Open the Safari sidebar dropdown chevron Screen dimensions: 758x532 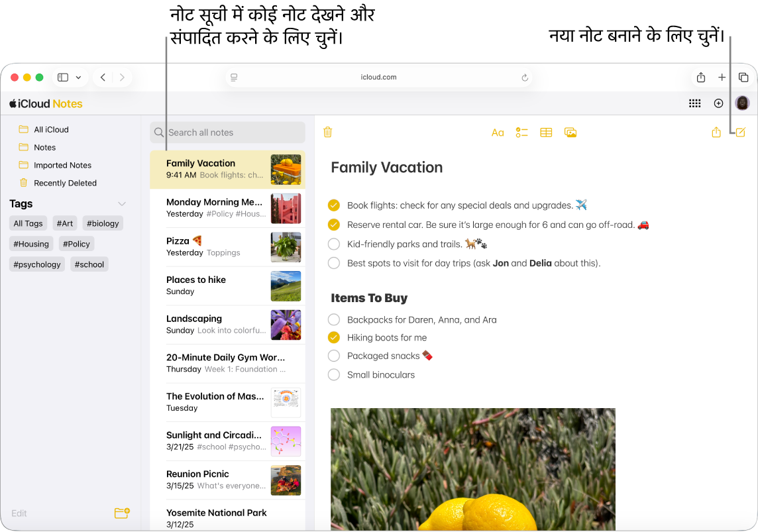click(78, 77)
